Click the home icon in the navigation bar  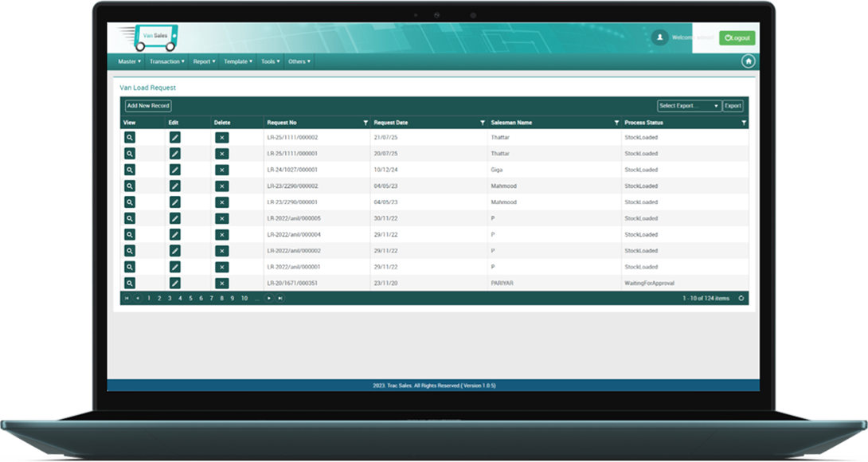pos(748,61)
